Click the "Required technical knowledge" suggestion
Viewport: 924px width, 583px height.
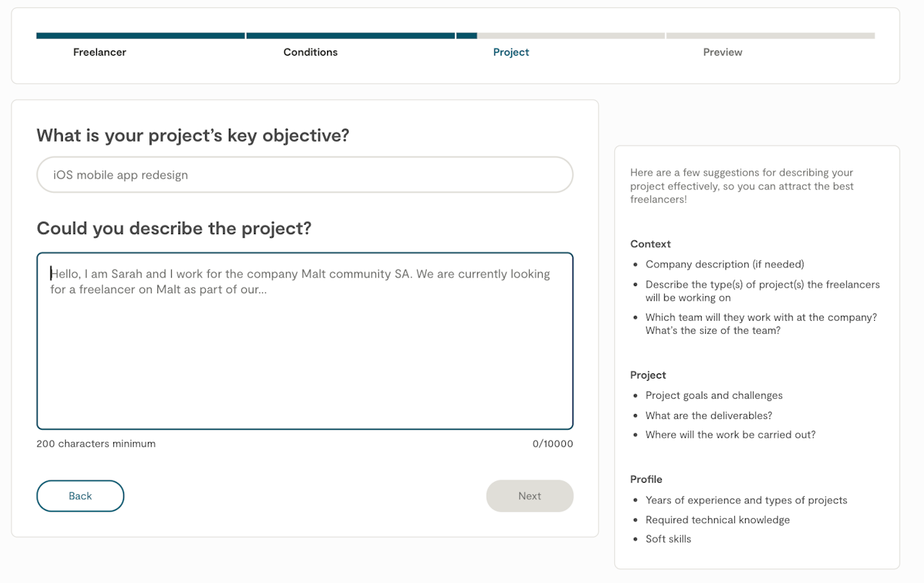tap(718, 519)
